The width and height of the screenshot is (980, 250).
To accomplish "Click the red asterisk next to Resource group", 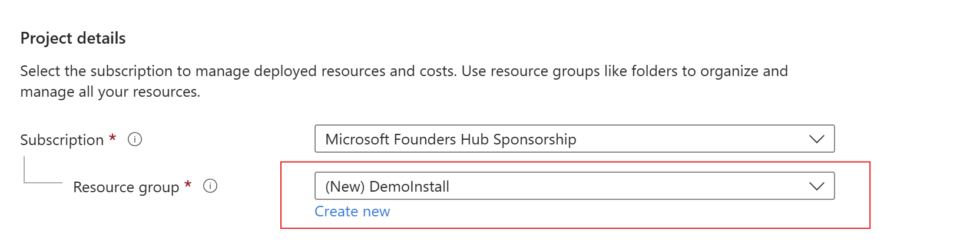I will (x=188, y=185).
